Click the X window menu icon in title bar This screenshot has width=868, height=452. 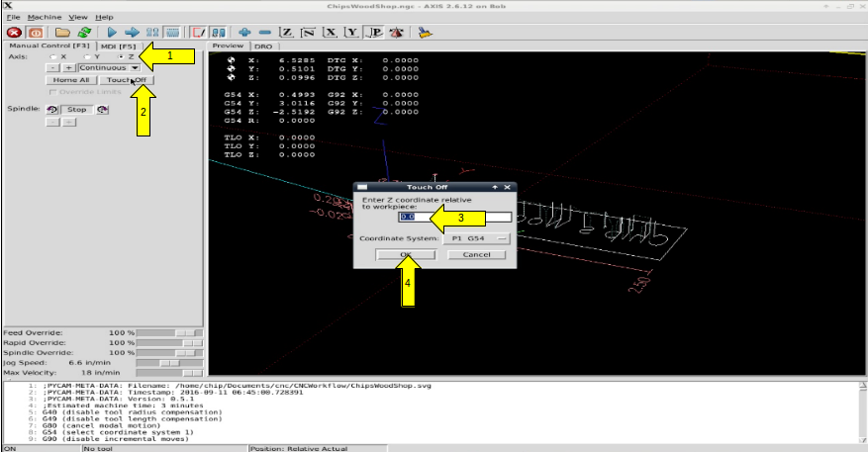pyautogui.click(x=8, y=6)
